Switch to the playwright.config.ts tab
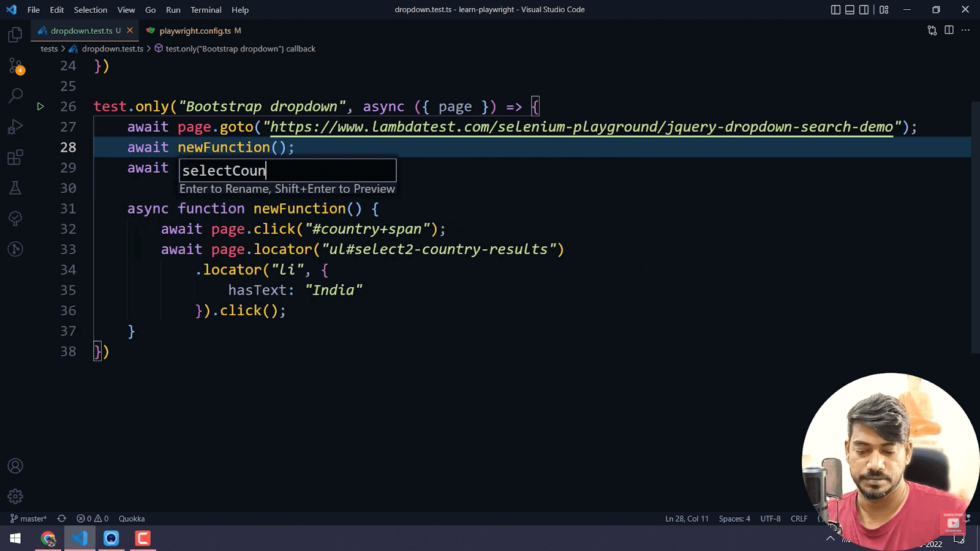The width and height of the screenshot is (980, 551). pyautogui.click(x=195, y=31)
